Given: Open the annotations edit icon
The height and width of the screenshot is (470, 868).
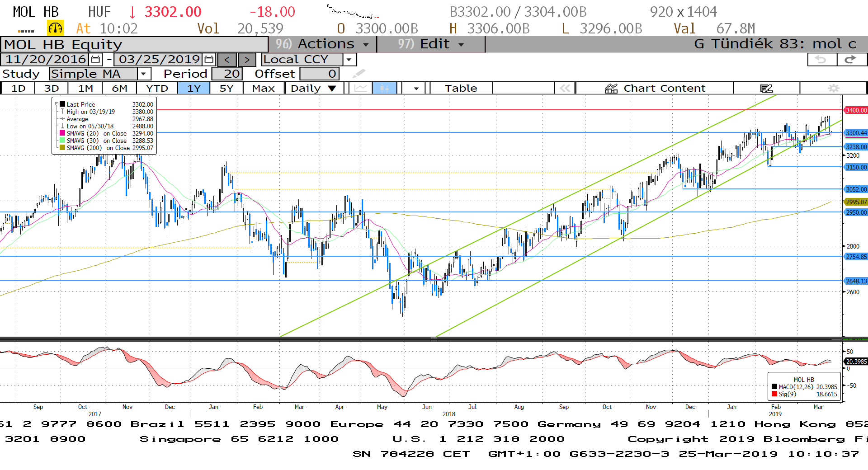Looking at the screenshot, I should pyautogui.click(x=766, y=88).
